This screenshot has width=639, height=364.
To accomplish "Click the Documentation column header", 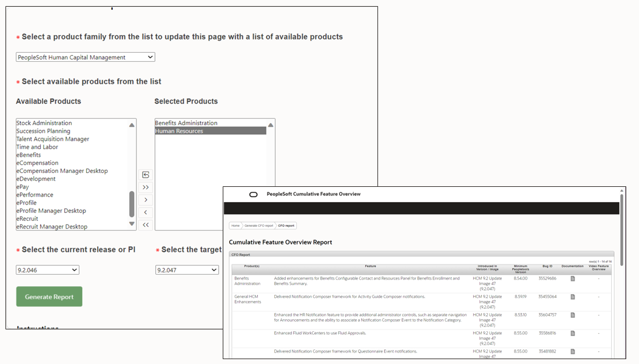I will click(573, 266).
